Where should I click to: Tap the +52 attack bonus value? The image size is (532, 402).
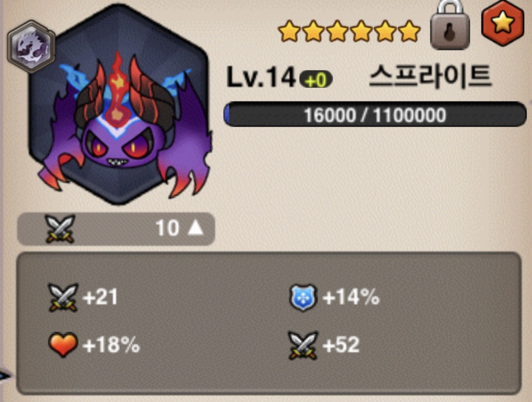click(x=341, y=345)
